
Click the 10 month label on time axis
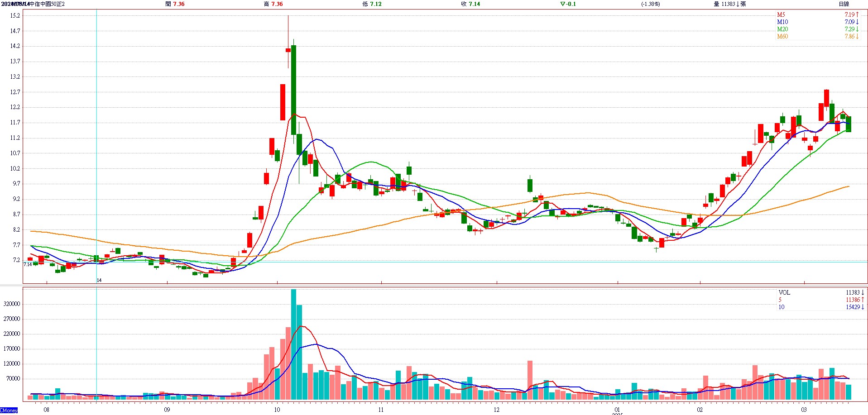point(277,410)
